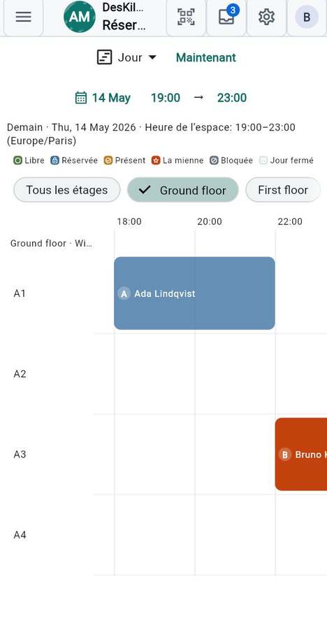Select the A2 desk row label
The width and height of the screenshot is (327, 644).
20,374
